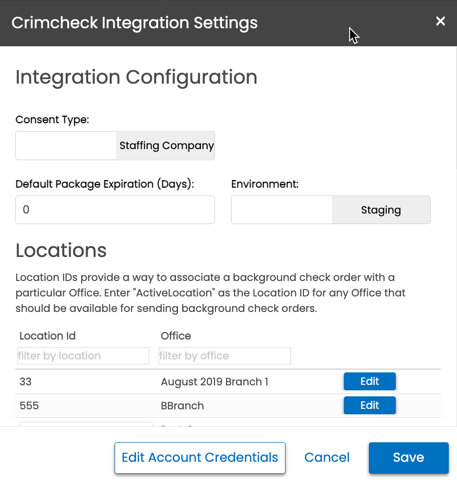The image size is (457, 489).
Task: Click the Default Package Expiration (Days) label
Action: click(105, 184)
